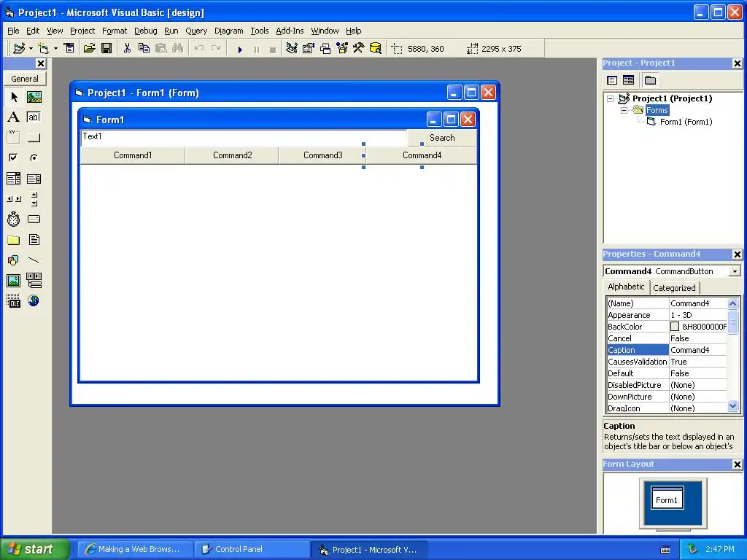Open the Menu Editor from toolbar

[x=69, y=49]
